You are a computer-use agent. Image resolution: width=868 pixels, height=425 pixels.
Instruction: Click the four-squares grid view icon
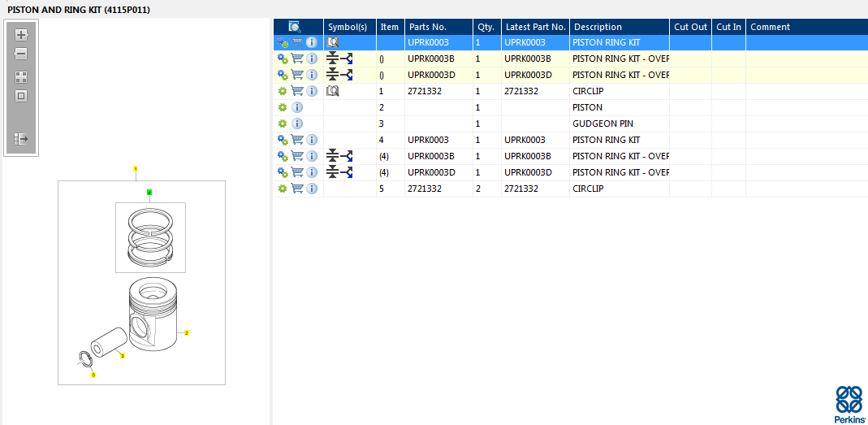coord(21,77)
